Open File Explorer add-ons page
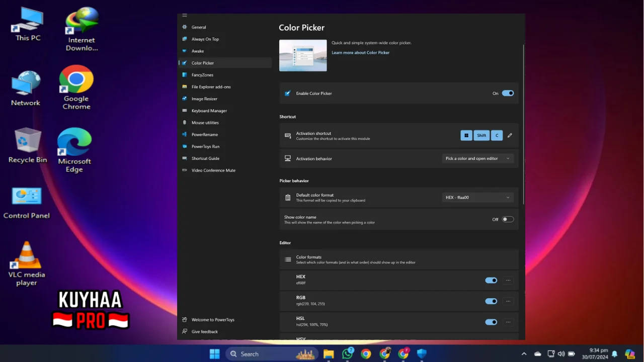Viewport: 644px width, 362px height. pyautogui.click(x=211, y=87)
